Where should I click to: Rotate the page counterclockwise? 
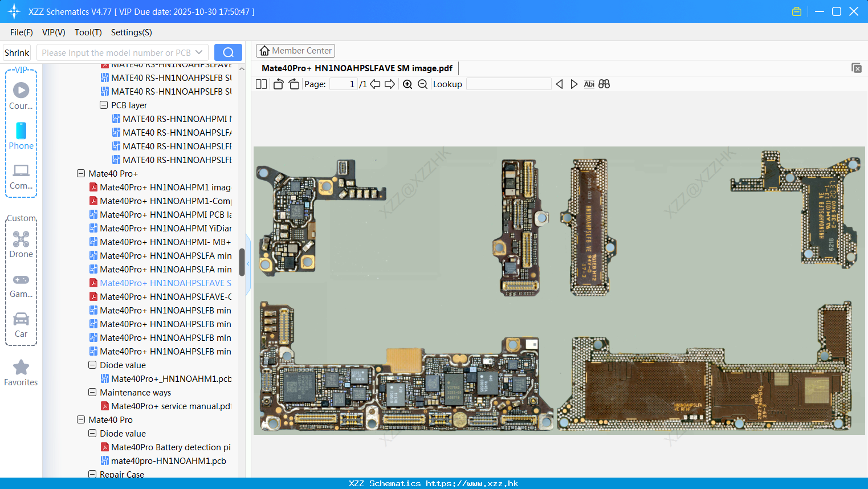click(278, 84)
